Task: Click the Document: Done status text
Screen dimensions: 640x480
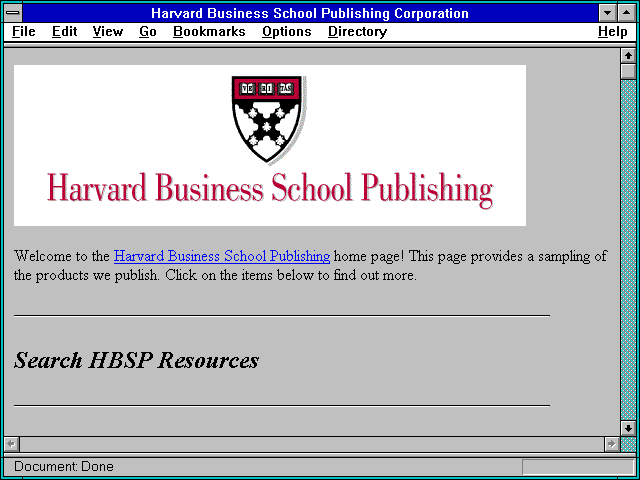Action: pyautogui.click(x=64, y=466)
